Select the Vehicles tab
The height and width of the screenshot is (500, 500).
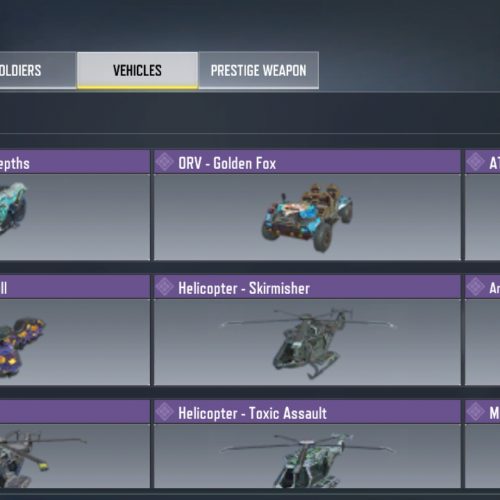[x=137, y=70]
